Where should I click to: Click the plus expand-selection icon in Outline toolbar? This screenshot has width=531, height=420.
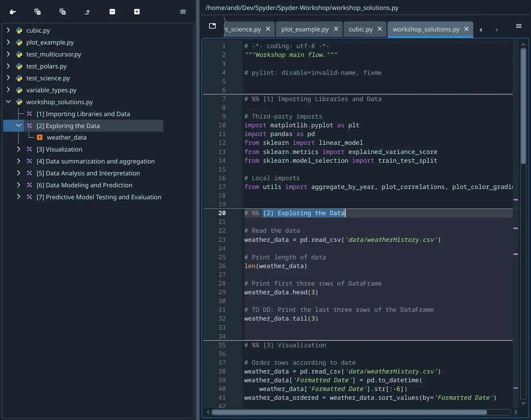point(137,12)
